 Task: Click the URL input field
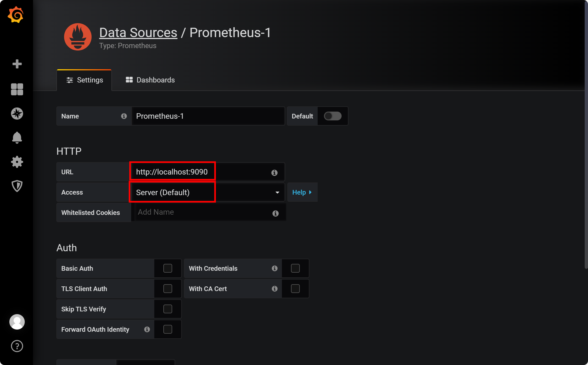(208, 172)
